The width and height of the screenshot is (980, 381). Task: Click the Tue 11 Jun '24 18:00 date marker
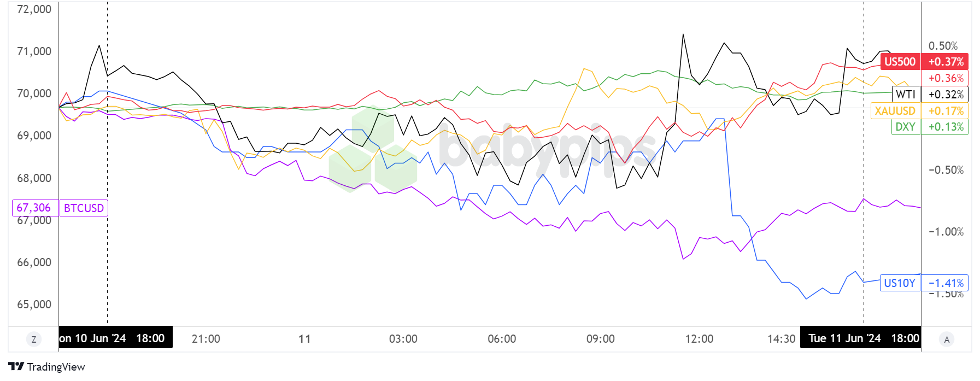tap(860, 338)
